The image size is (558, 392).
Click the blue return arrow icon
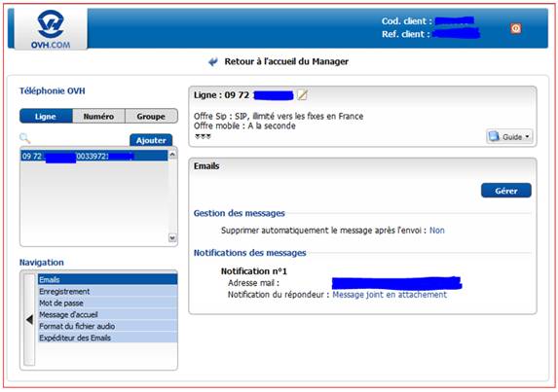[213, 62]
